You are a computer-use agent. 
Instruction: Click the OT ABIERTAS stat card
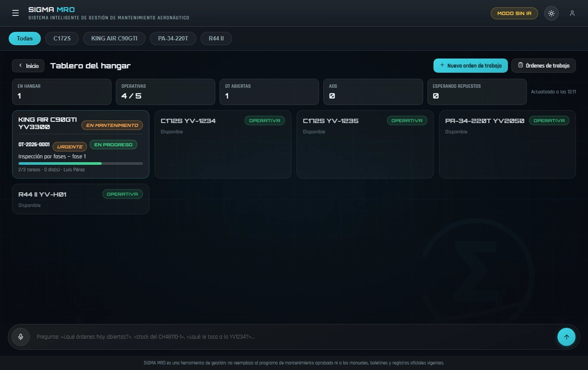tap(269, 92)
